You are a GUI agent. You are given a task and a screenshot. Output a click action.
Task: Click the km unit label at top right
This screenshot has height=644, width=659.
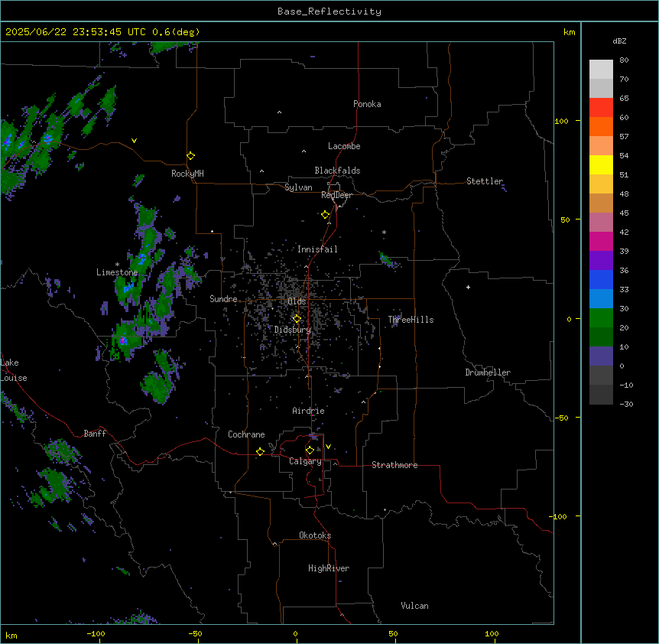tap(569, 32)
